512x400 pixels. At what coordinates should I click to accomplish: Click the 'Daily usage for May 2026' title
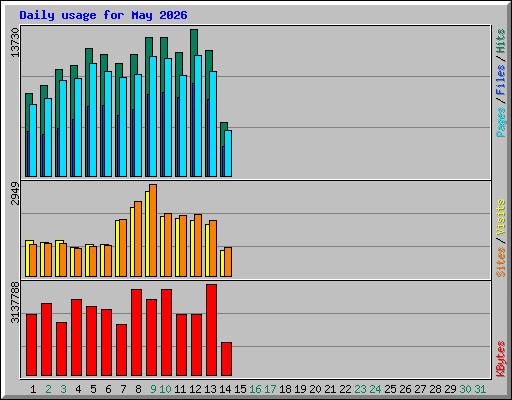(103, 15)
